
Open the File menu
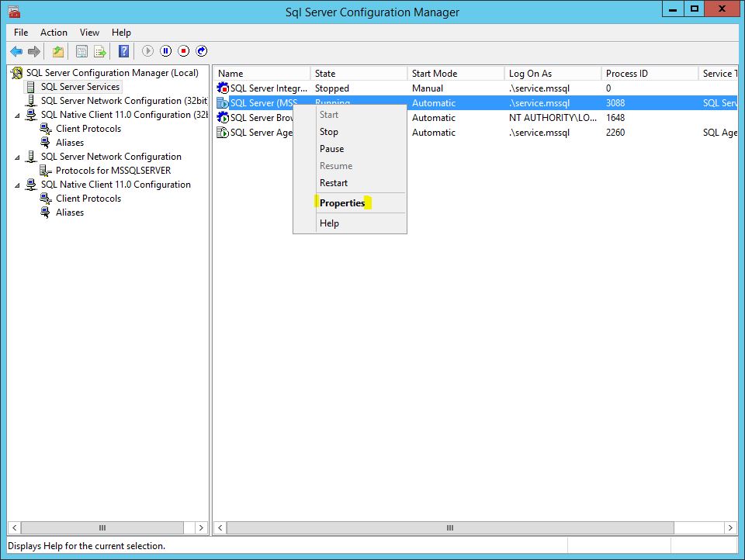(21, 33)
